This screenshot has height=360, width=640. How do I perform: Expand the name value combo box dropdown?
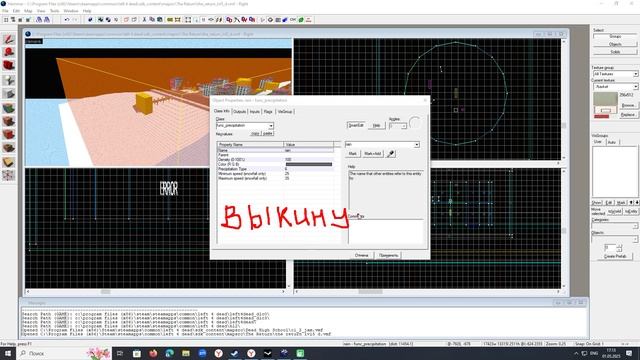click(x=417, y=144)
